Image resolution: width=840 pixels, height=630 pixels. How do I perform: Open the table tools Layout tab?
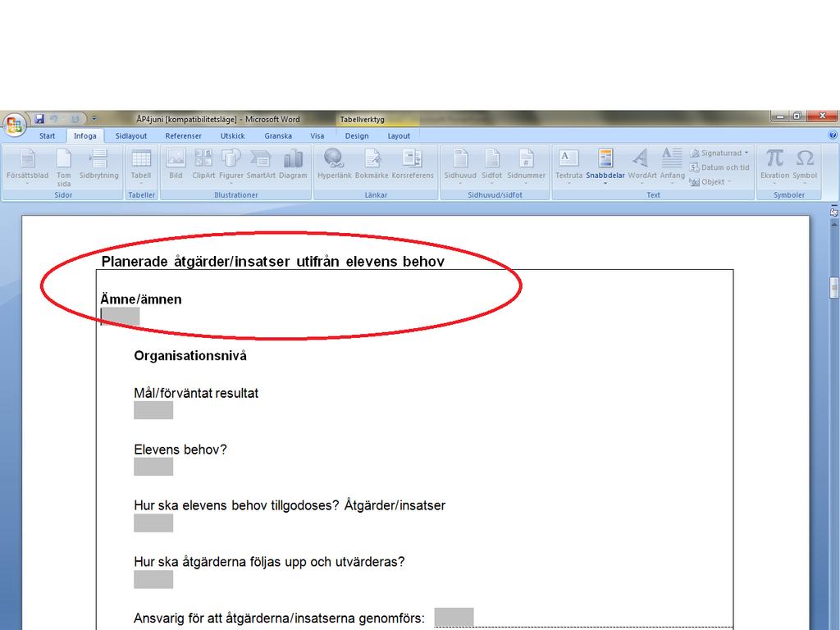click(x=399, y=136)
